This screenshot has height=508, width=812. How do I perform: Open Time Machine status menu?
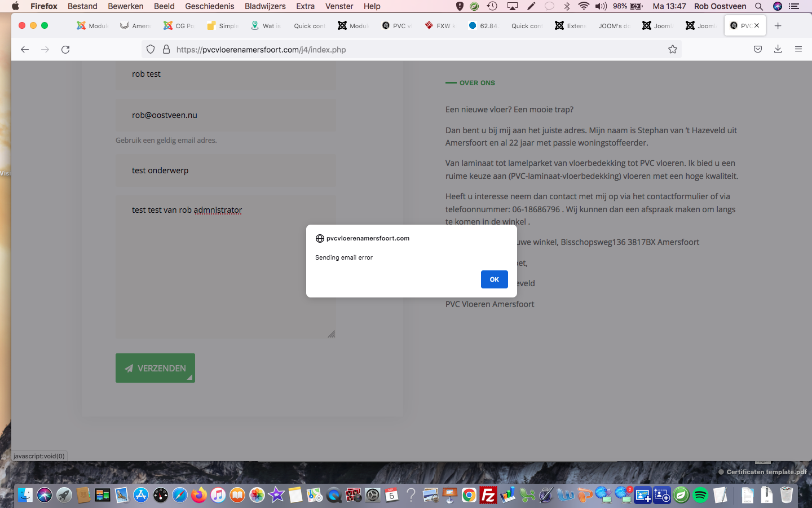coord(492,6)
